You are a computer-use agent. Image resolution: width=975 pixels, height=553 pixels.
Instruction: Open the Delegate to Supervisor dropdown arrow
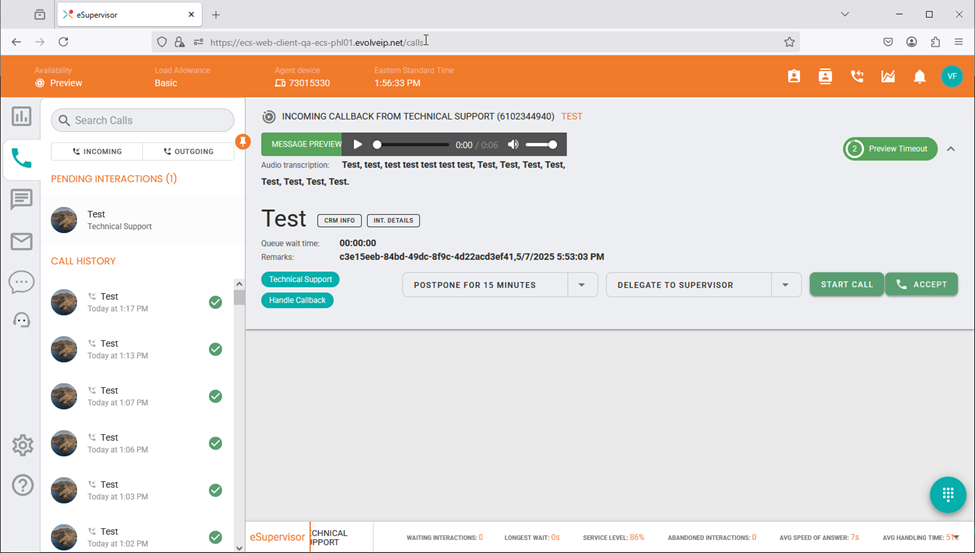click(x=786, y=285)
